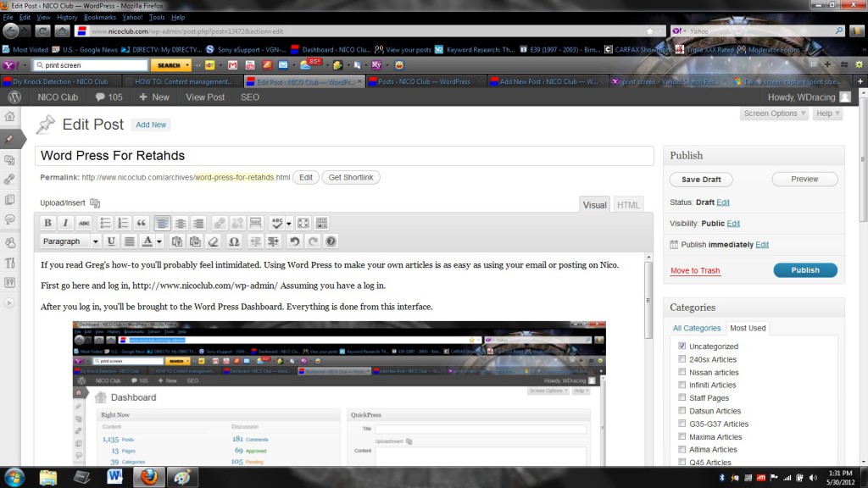Align text left in the editor
Viewport: 868px width, 488px height.
pyautogui.click(x=162, y=223)
